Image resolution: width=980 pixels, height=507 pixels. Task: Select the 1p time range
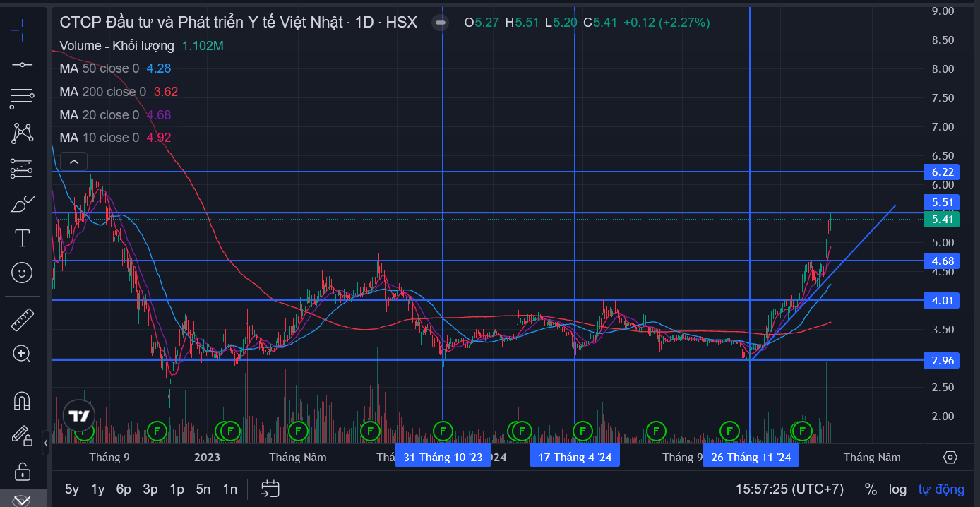tap(177, 489)
